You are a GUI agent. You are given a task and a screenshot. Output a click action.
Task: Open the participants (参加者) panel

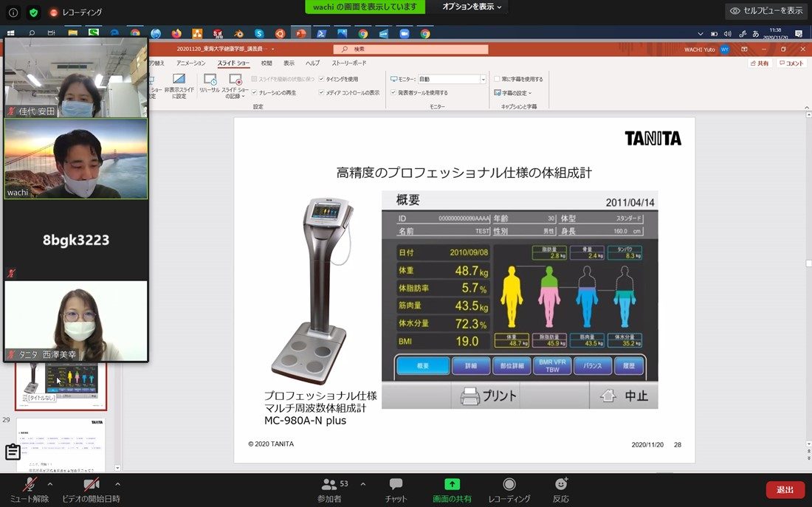[x=330, y=490]
